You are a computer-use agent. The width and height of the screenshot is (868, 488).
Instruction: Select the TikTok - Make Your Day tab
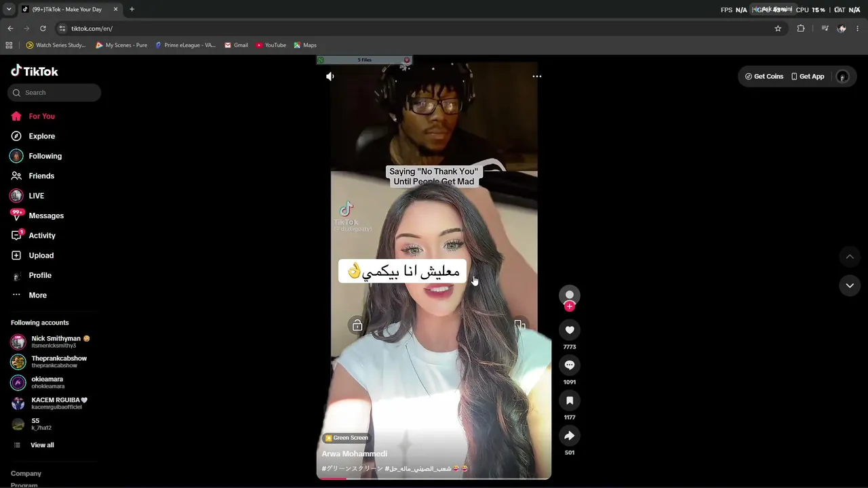coord(66,9)
